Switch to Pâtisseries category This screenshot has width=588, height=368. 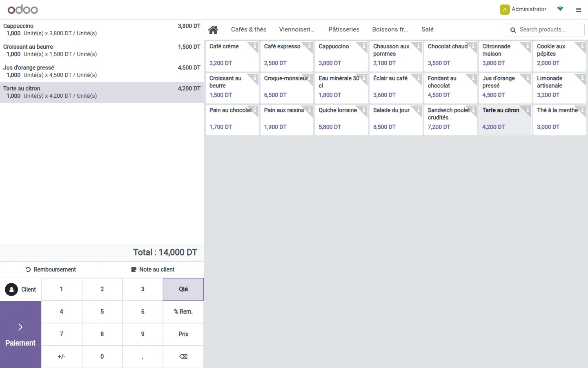point(344,29)
